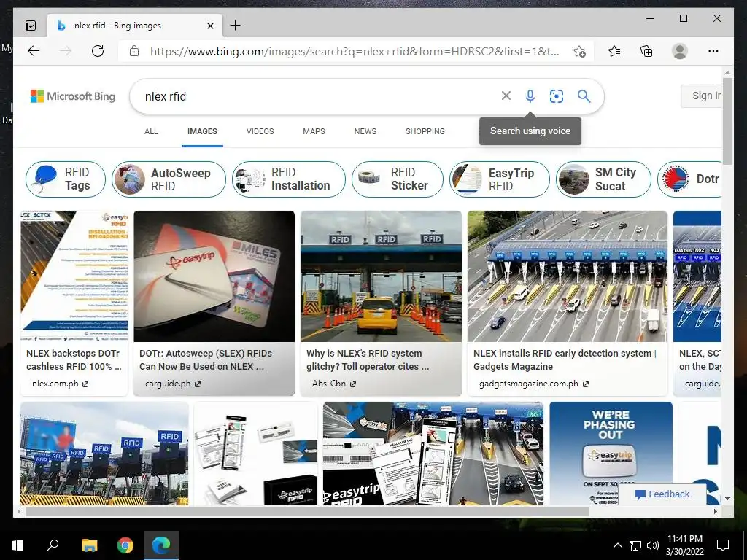Viewport: 747px width, 560px height.
Task: Open the blue RFID lane signs image
Action: click(104, 454)
